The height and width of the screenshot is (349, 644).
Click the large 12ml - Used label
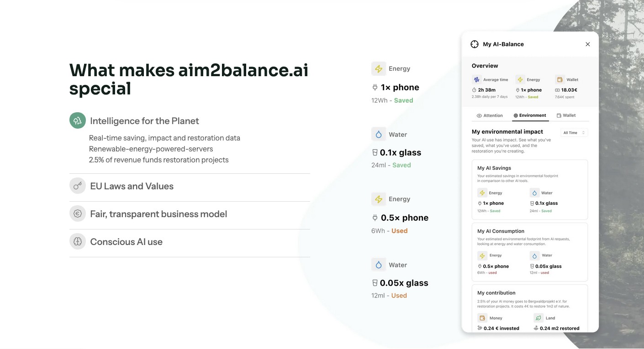coord(389,296)
